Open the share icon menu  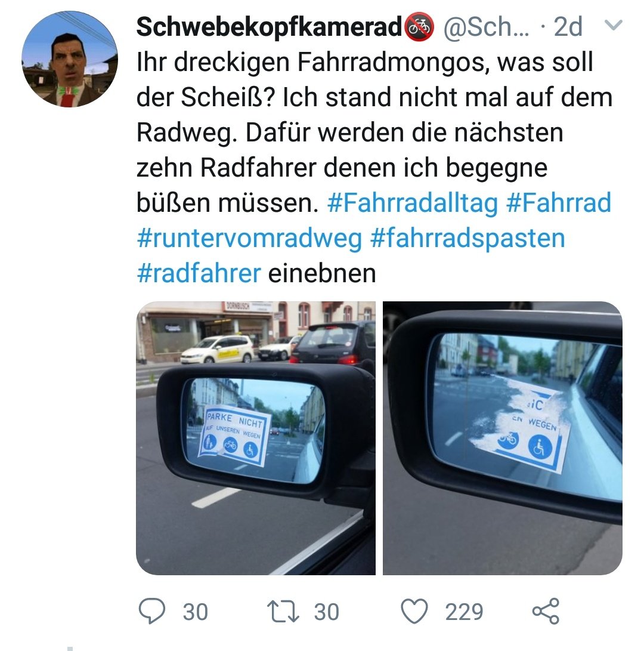pyautogui.click(x=546, y=611)
